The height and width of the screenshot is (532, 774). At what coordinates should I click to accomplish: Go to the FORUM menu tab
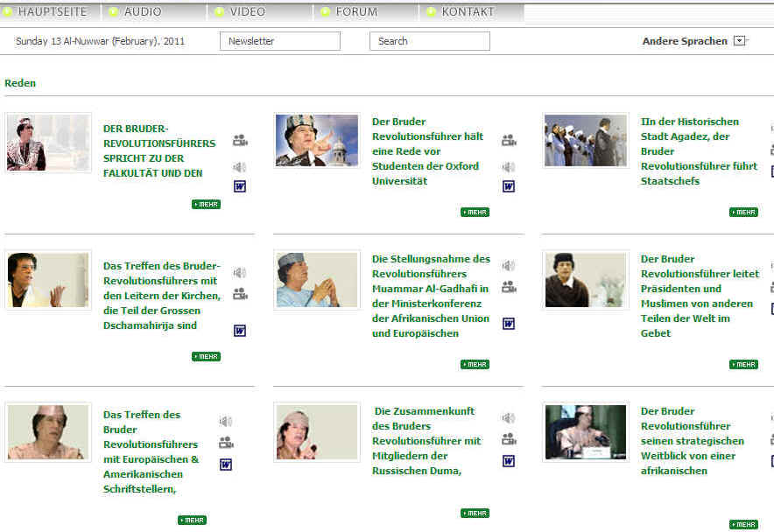pyautogui.click(x=356, y=12)
